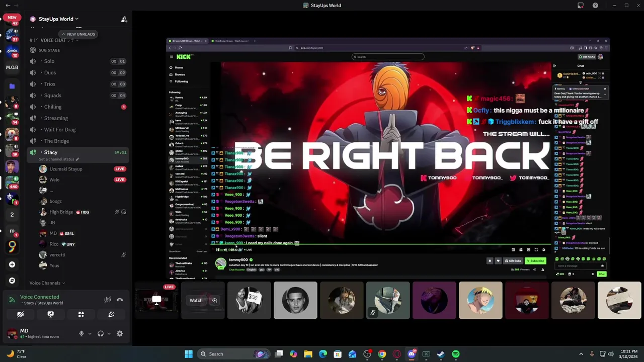Viewport: 644px width, 362px height.
Task: Click user Rico in voice list
Action: [54, 244]
